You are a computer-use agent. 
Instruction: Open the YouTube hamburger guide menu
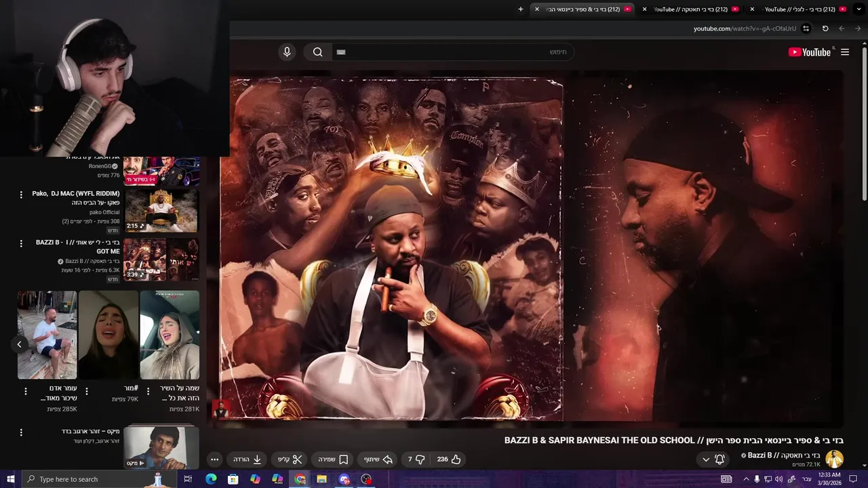coord(845,52)
